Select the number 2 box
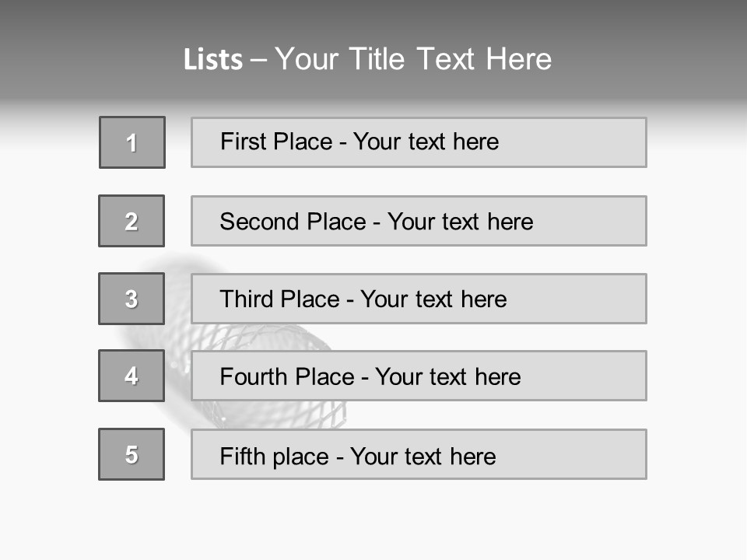Image resolution: width=747 pixels, height=560 pixels. 132,221
